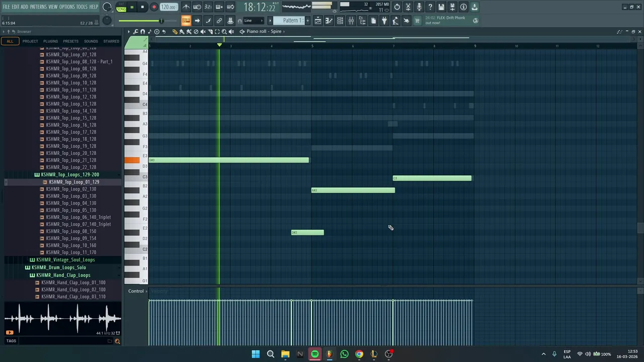This screenshot has width=644, height=362.
Task: Click the main pitch knob
Action: click(x=107, y=20)
